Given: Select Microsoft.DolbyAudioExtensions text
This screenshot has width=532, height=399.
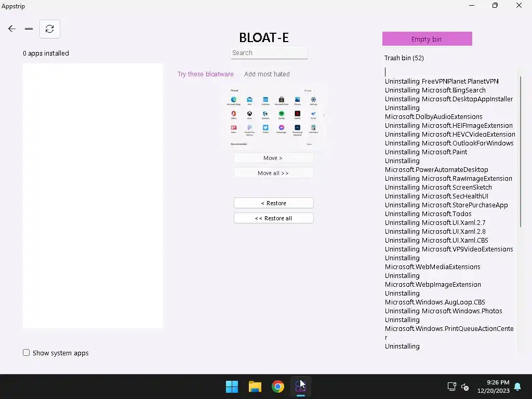Looking at the screenshot, I should [434, 117].
